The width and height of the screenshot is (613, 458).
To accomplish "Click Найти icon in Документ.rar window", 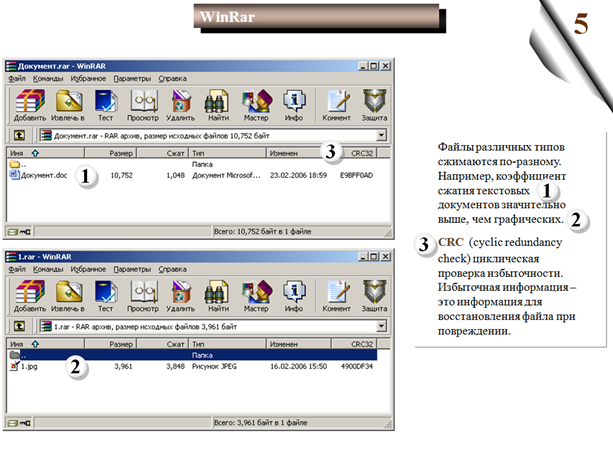I will coord(218,105).
